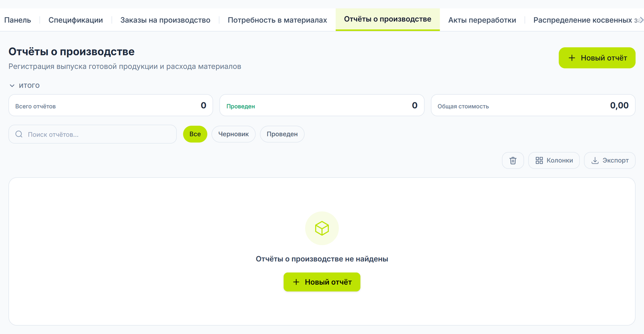Viewport: 644px width, 334px height.
Task: Click the Экспорт button
Action: (610, 161)
